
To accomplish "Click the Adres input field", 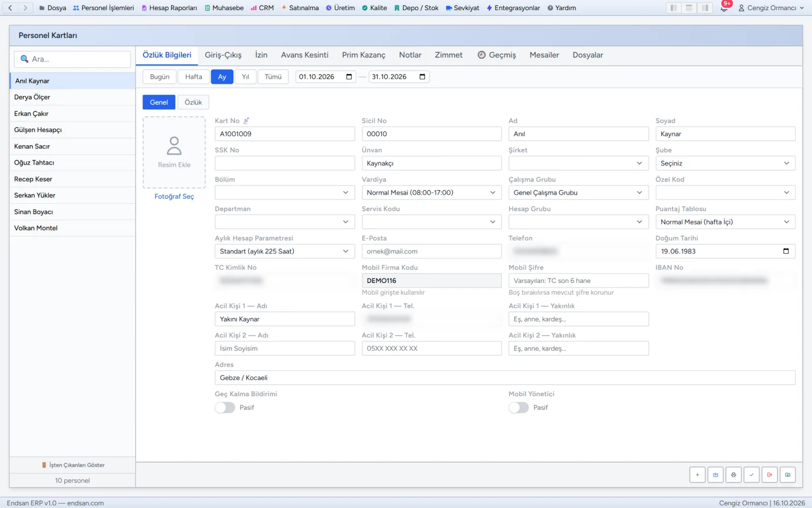I will pos(505,377).
